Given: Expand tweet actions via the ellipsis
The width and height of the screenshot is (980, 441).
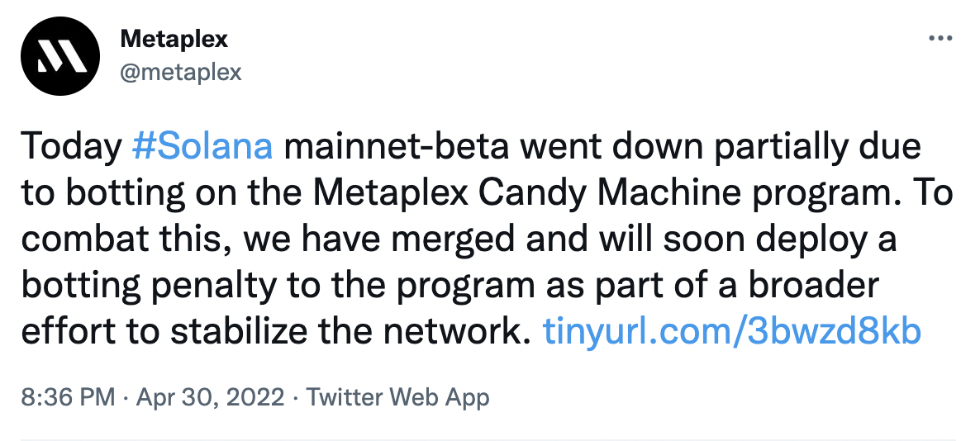Looking at the screenshot, I should click(940, 39).
